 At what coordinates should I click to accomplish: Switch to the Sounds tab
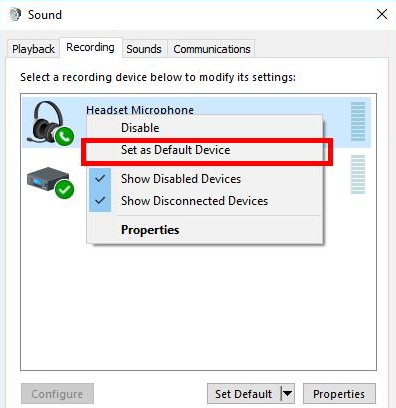144,49
